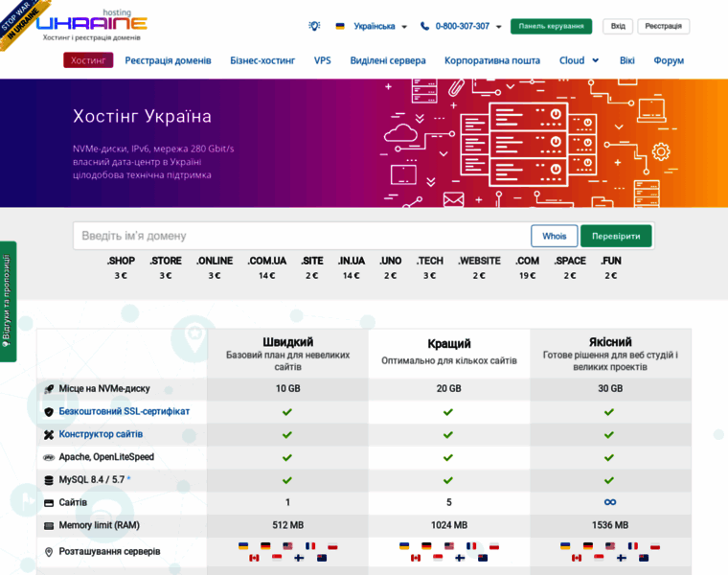The image size is (728, 575).
Task: Expand the Cloud menu chevron
Action: pos(596,60)
